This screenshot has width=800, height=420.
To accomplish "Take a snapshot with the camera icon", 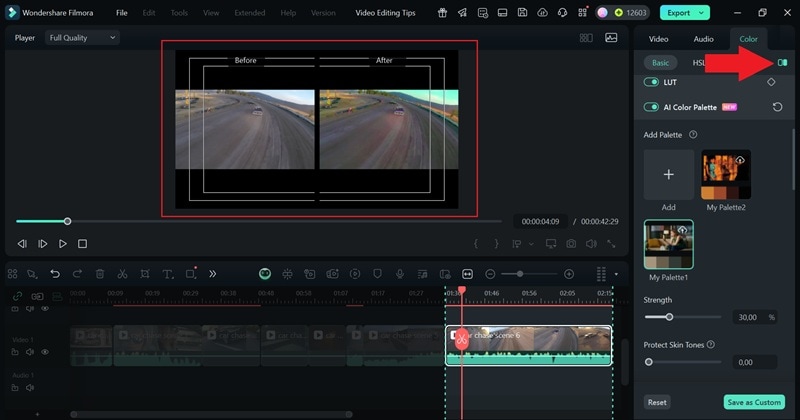I will coord(570,244).
